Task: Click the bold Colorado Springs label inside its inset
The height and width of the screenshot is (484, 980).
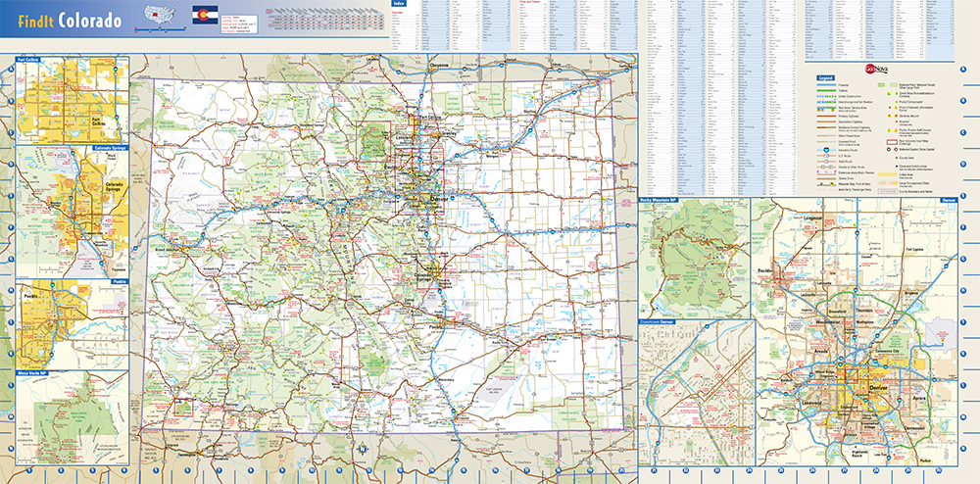Action: point(115,186)
